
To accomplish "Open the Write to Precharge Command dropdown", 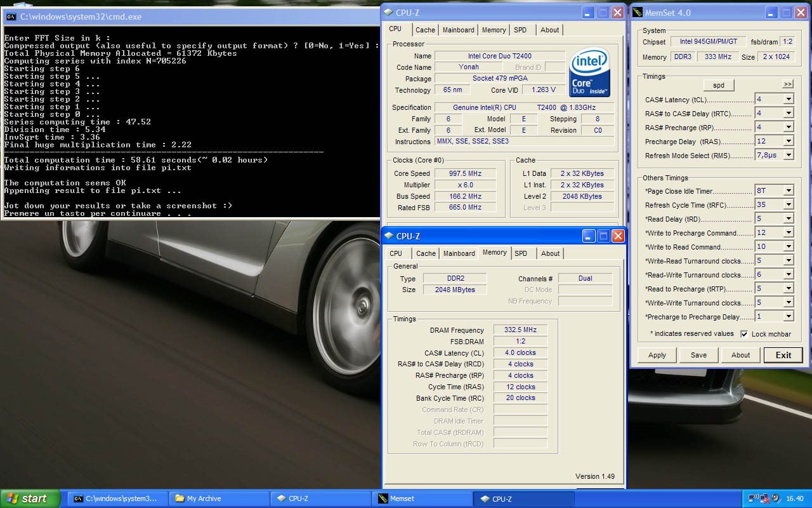I will (x=789, y=232).
